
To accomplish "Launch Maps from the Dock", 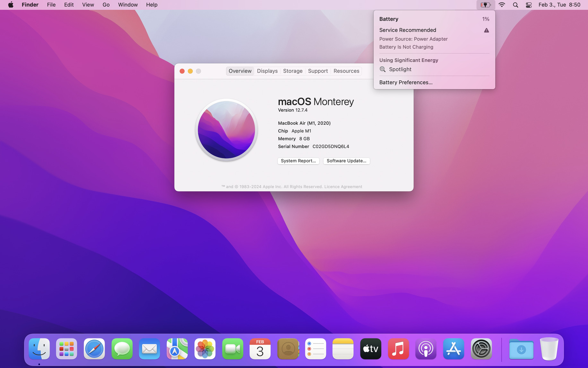I will tap(177, 349).
